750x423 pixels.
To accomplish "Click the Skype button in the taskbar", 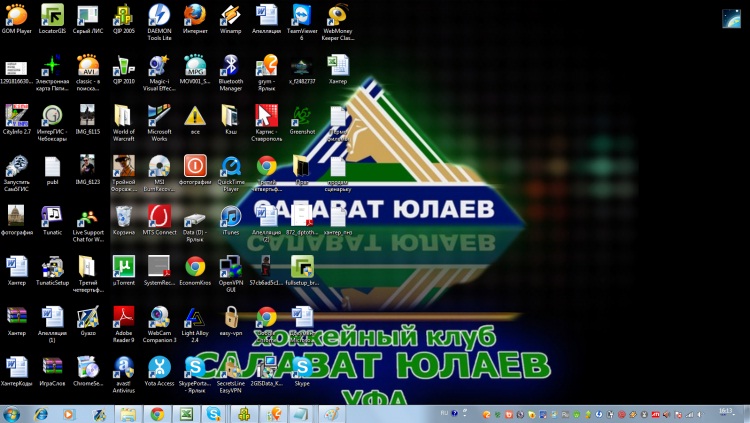I will (x=215, y=413).
